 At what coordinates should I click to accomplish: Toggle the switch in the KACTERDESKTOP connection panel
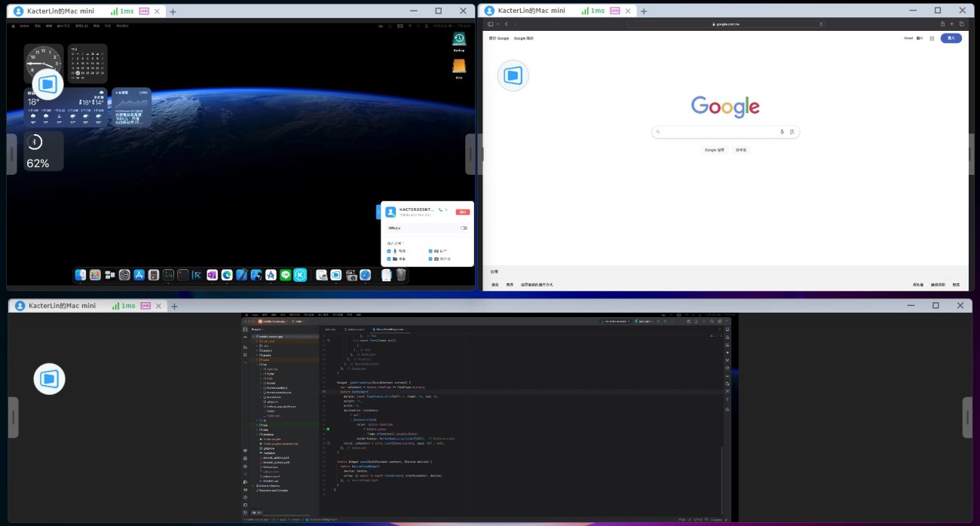(464, 228)
